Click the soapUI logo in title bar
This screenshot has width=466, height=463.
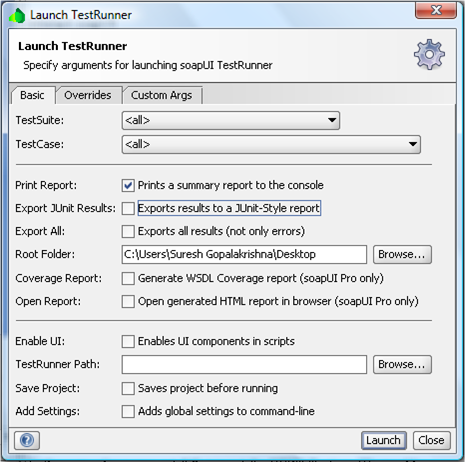pyautogui.click(x=17, y=16)
